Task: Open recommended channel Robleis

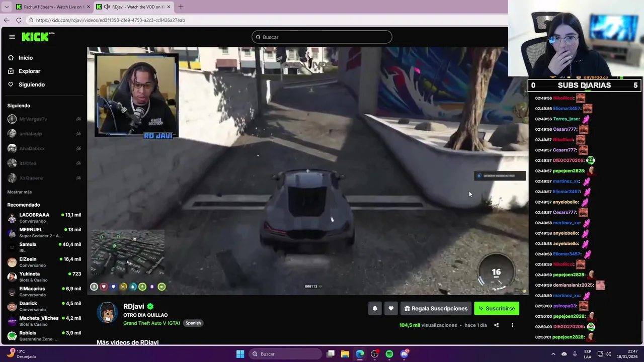Action: coord(44,335)
